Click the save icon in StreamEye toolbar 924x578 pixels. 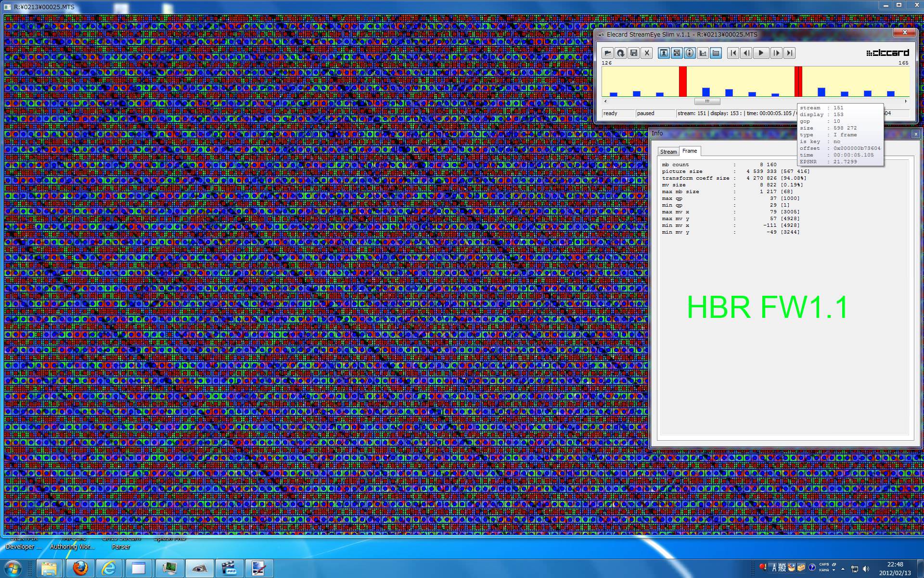(x=634, y=53)
